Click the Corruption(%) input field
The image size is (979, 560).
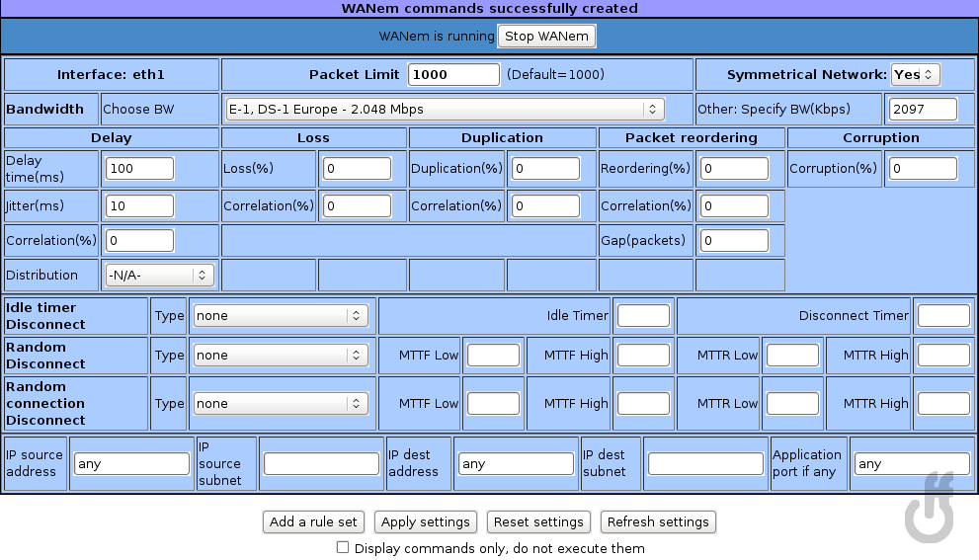pyautogui.click(x=923, y=169)
